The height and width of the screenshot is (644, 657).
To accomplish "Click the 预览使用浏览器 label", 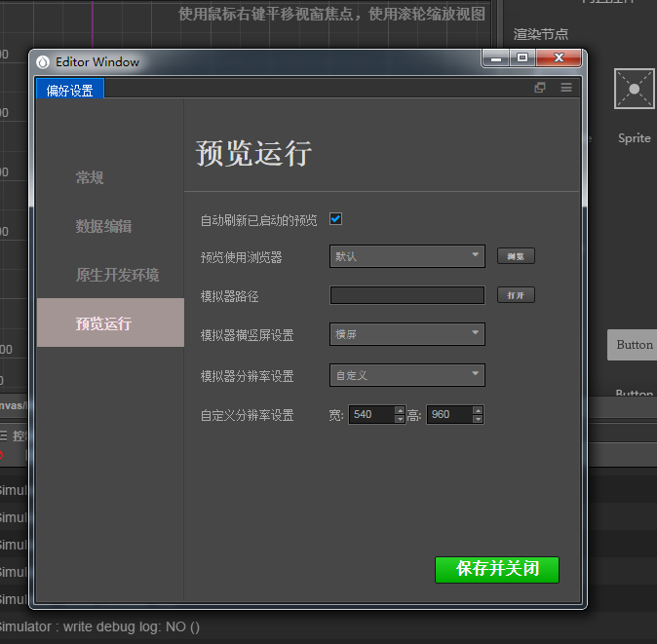I will click(x=242, y=257).
